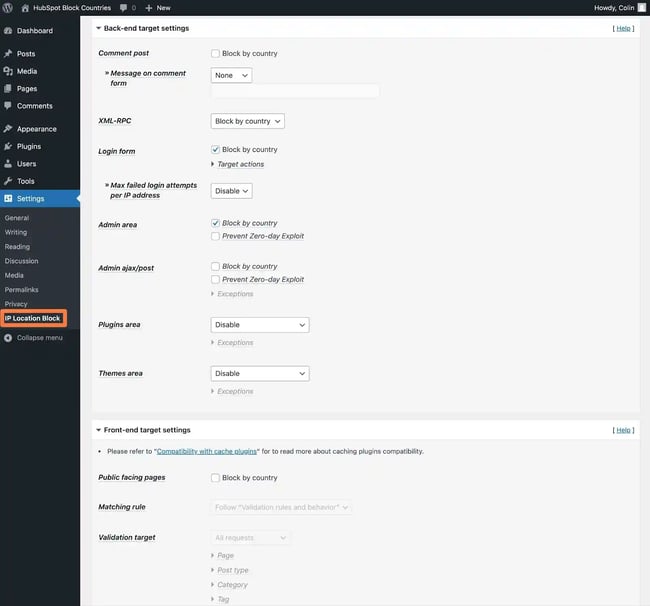Image resolution: width=650 pixels, height=606 pixels.
Task: Expand Exceptions under Themes area
Action: [232, 391]
